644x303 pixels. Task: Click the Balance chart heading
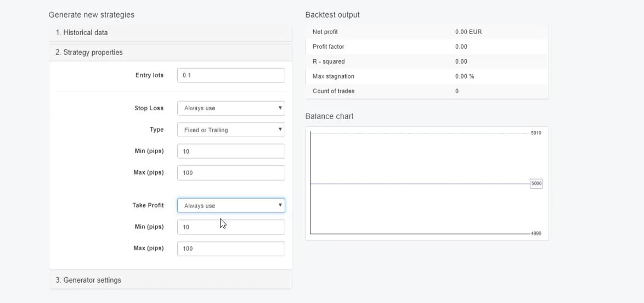[329, 116]
